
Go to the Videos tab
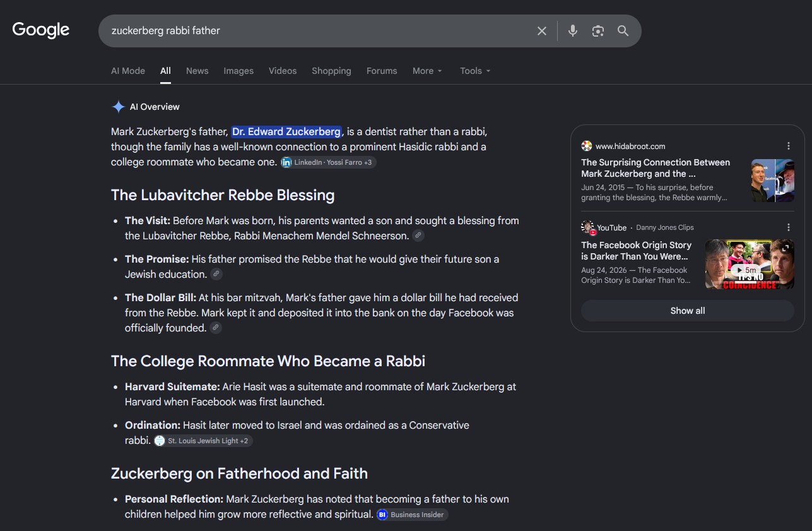click(283, 71)
